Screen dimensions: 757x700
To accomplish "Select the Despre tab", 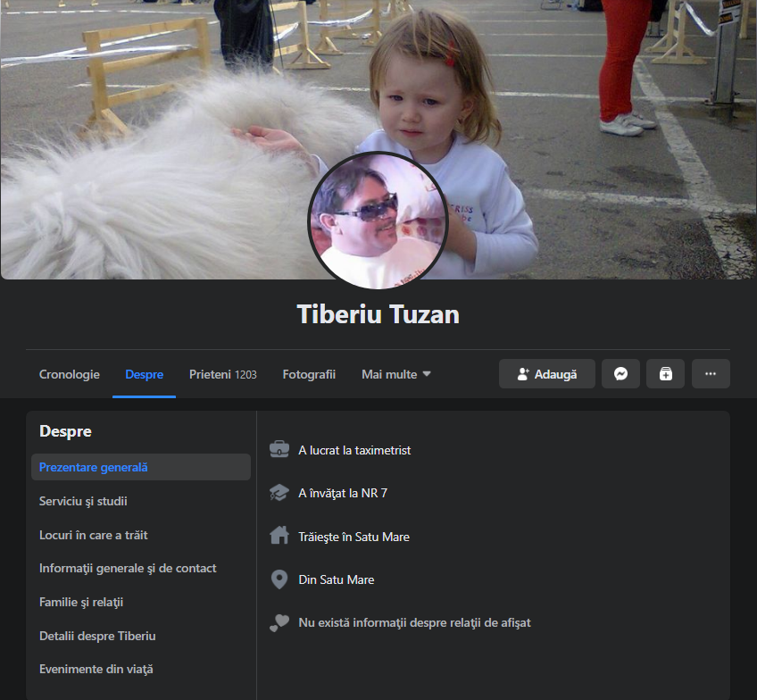I will tap(145, 375).
